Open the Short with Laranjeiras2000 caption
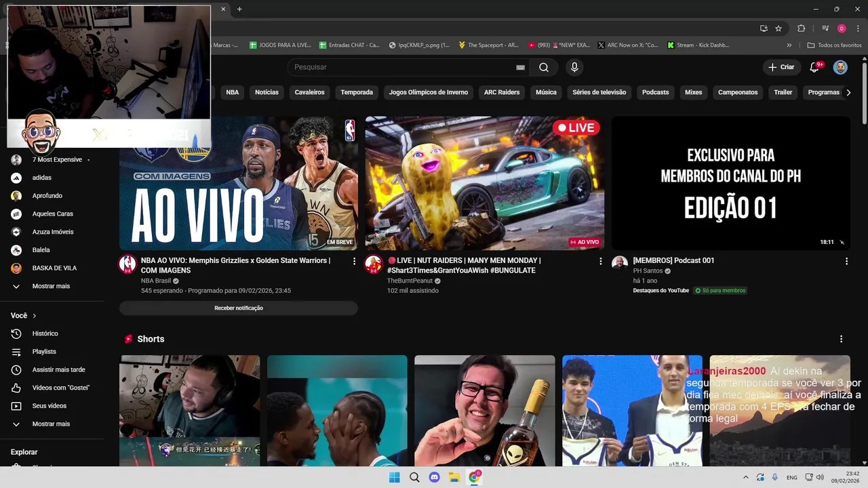This screenshot has width=868, height=488. [x=780, y=411]
